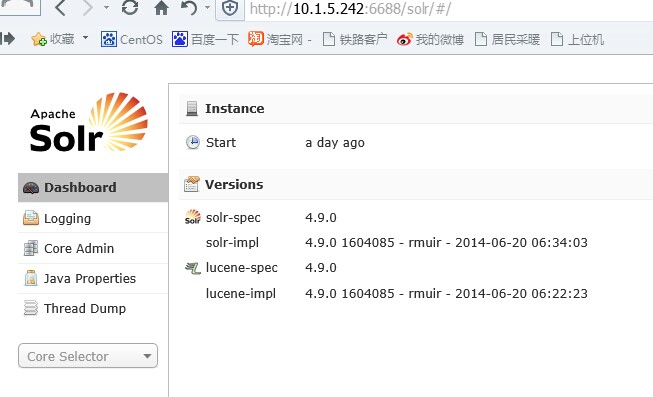Select the lucene-spec 4.9.0 value

tap(321, 267)
